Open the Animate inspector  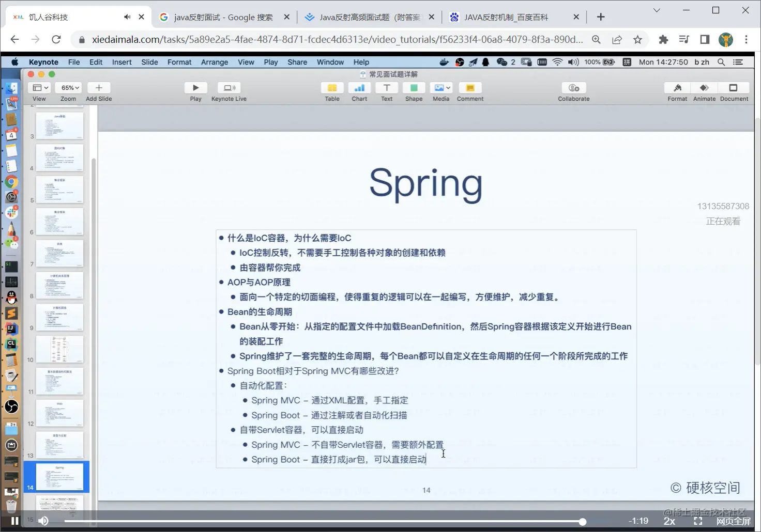[704, 88]
